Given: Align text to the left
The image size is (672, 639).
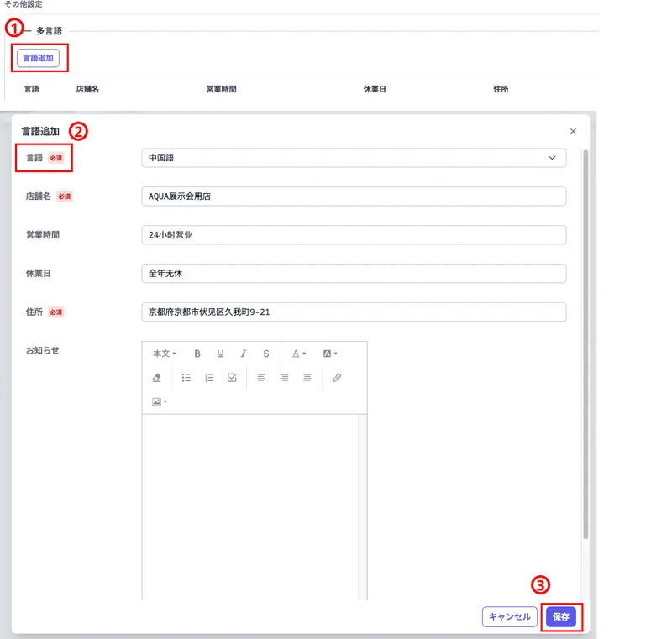Looking at the screenshot, I should click(x=262, y=377).
